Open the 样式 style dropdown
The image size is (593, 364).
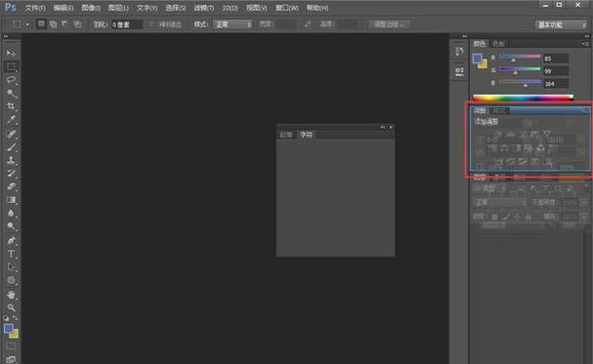(233, 24)
